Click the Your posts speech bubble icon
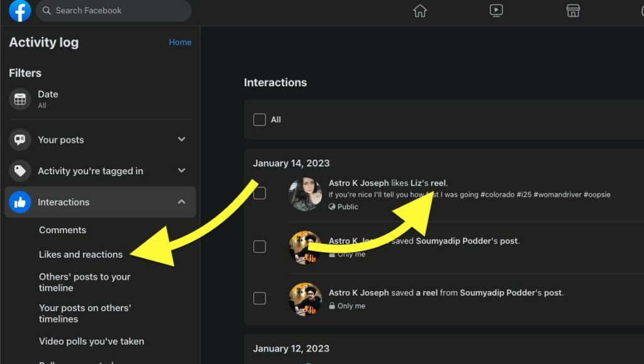Image resolution: width=644 pixels, height=364 pixels. pos(20,140)
